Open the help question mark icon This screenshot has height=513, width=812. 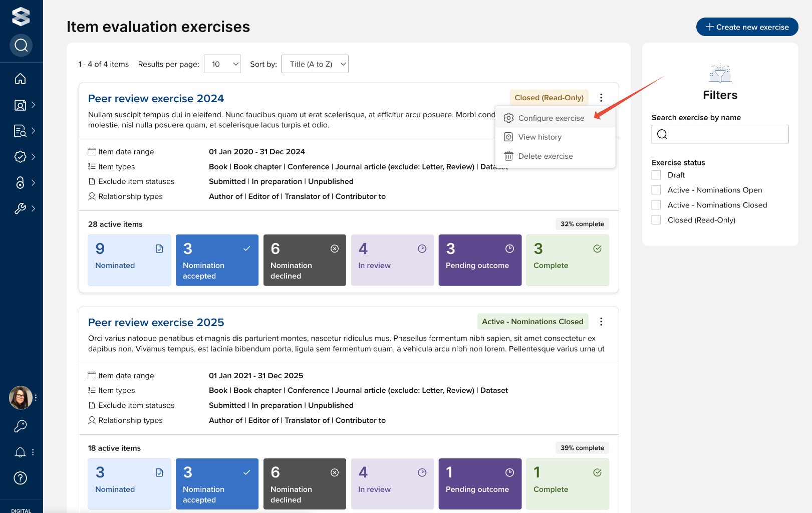21,478
